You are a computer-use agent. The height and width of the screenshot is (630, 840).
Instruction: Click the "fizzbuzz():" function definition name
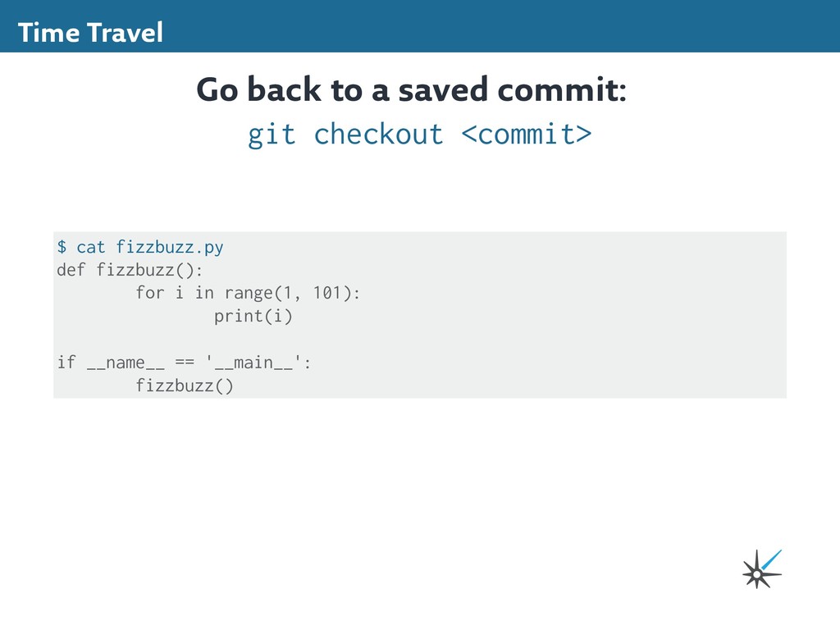click(x=150, y=270)
